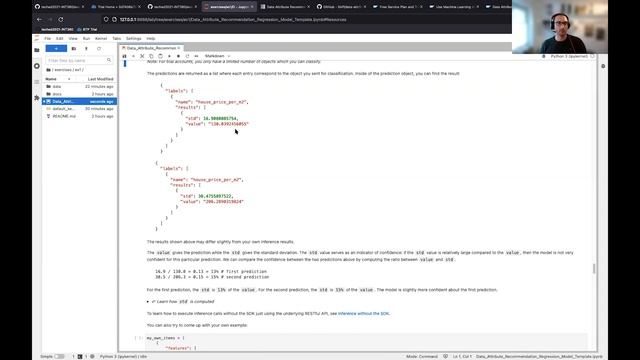Open the Help menu
Image resolution: width=640 pixels, height=360 pixels.
151,38
